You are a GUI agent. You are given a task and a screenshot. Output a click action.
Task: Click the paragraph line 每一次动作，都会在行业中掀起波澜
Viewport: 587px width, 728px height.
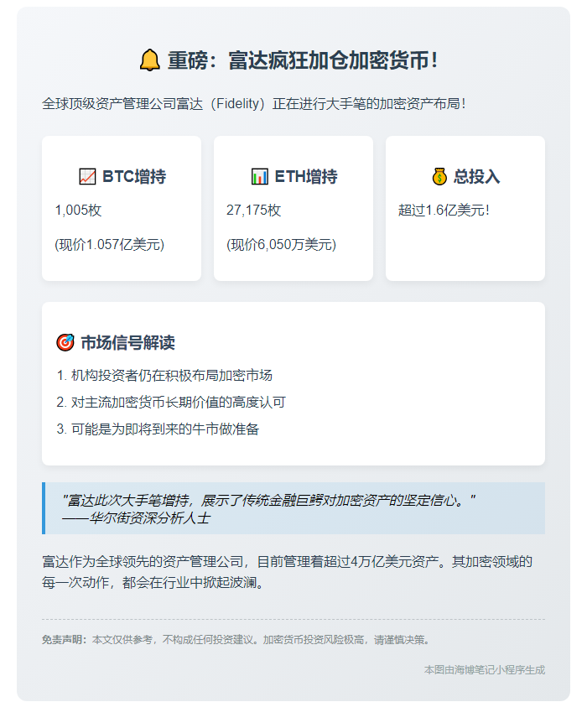154,582
